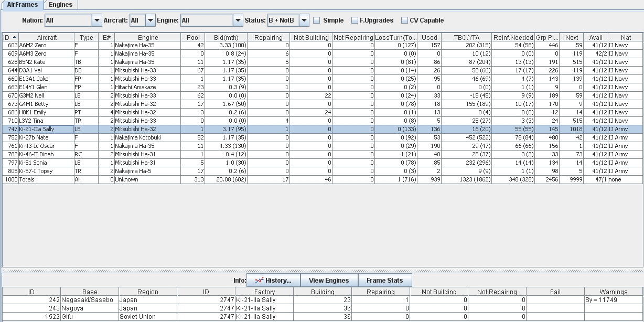Select the Ki-43-Ic Oscar row
The width and height of the screenshot is (644, 322).
coord(323,146)
